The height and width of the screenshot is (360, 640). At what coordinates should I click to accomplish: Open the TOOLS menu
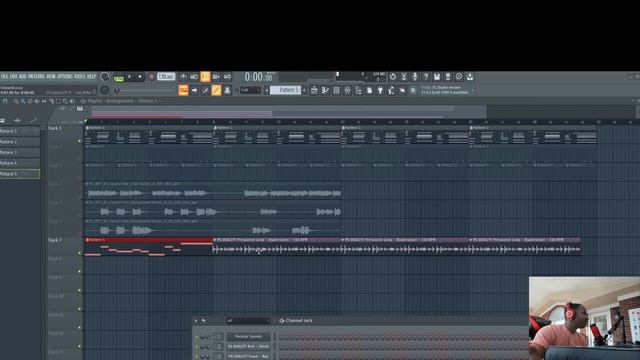[x=80, y=76]
